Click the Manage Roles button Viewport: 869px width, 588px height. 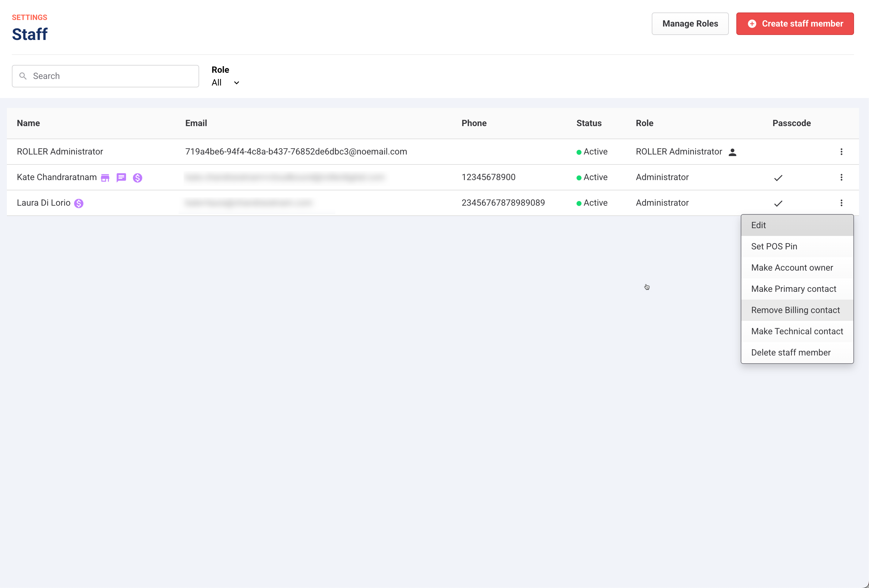[690, 23]
